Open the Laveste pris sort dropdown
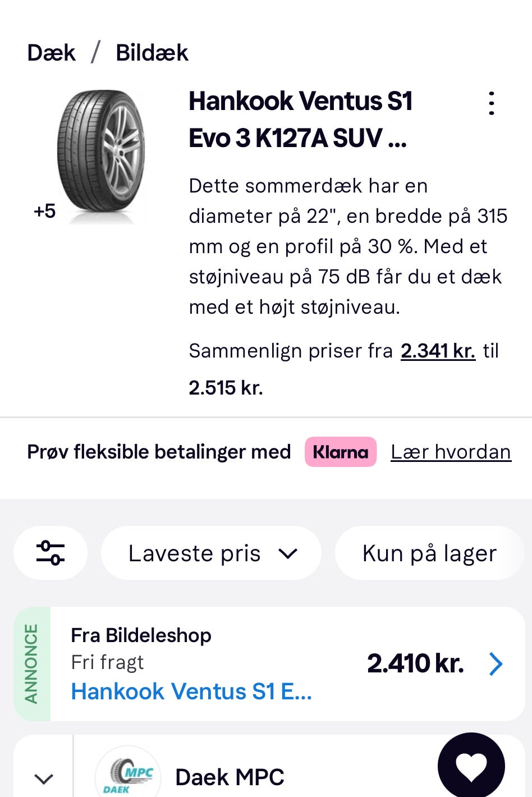The width and height of the screenshot is (532, 797). point(212,553)
